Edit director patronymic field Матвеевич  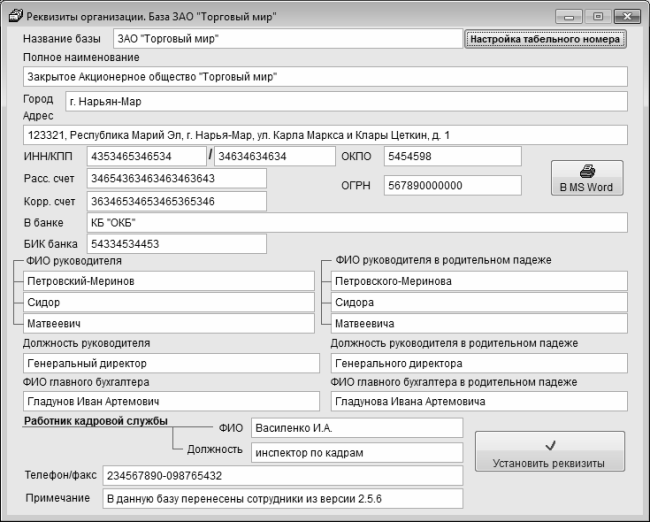click(169, 323)
